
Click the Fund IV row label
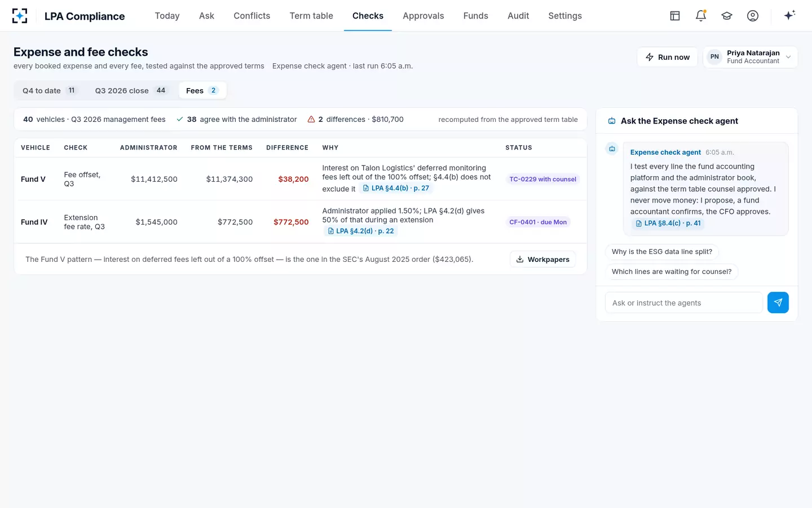click(x=34, y=222)
